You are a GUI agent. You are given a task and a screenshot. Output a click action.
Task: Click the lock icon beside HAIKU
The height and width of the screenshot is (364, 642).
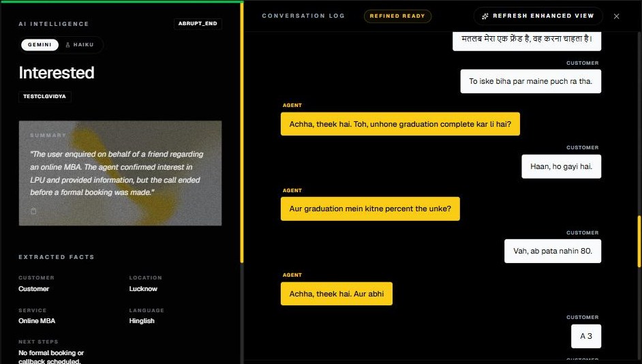click(68, 44)
